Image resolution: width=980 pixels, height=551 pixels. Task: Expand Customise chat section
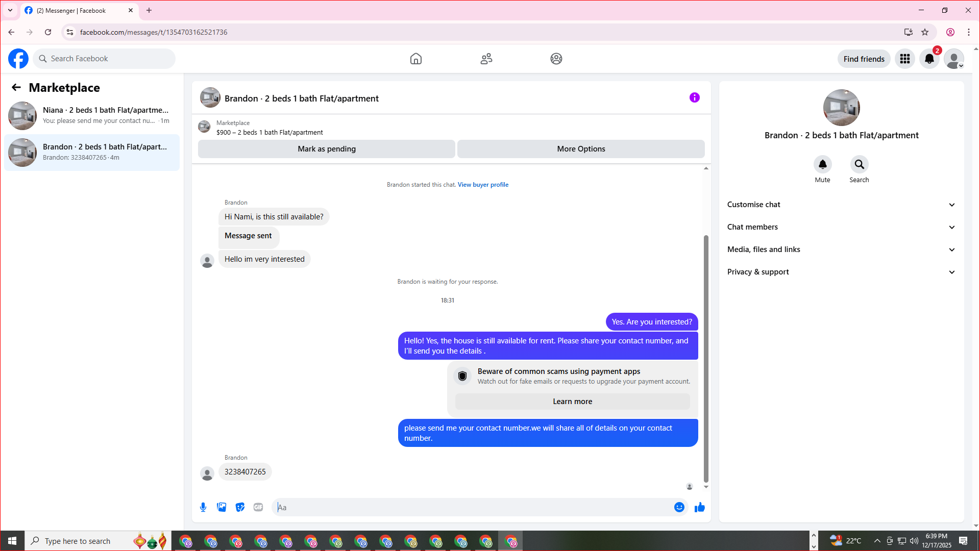click(841, 205)
